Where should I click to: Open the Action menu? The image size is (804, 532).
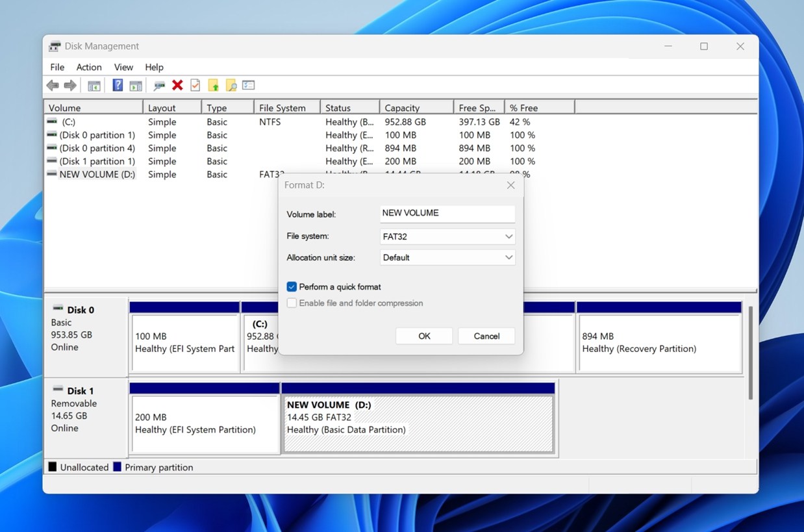pyautogui.click(x=89, y=67)
